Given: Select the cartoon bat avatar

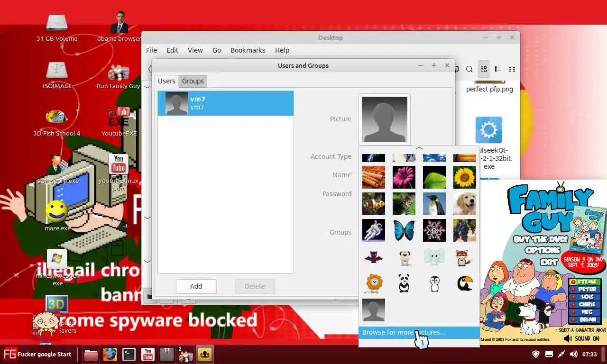Looking at the screenshot, I should 374,257.
